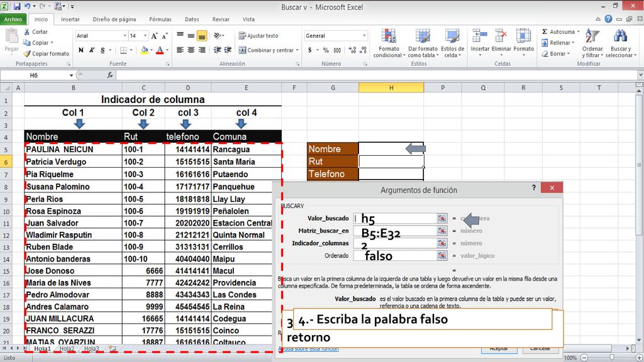644x362 pixels.
Task: Open the font size 14 dropdown
Action: pyautogui.click(x=145, y=36)
